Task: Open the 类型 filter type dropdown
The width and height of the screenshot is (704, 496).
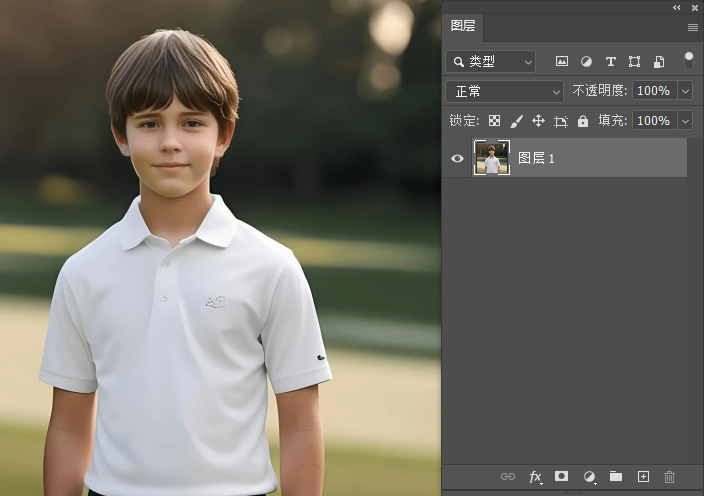Action: tap(491, 62)
